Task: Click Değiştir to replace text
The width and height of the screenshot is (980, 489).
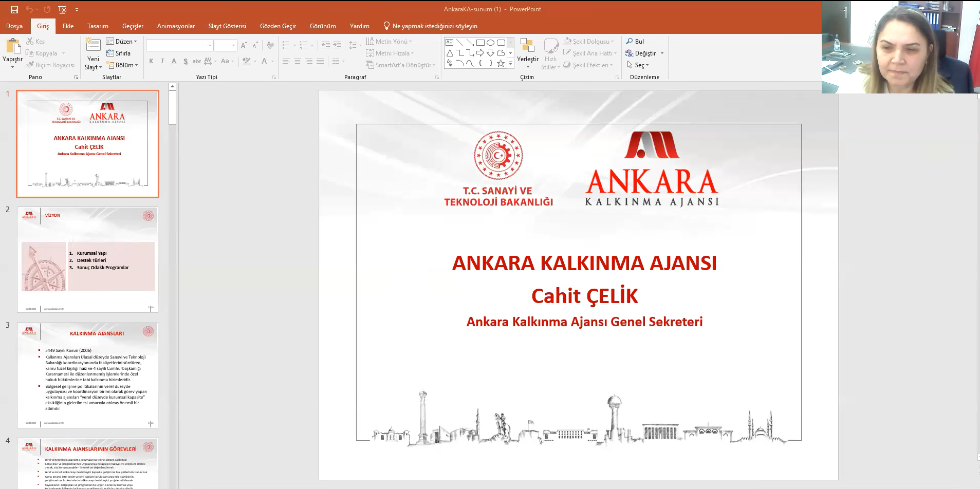Action: click(644, 53)
